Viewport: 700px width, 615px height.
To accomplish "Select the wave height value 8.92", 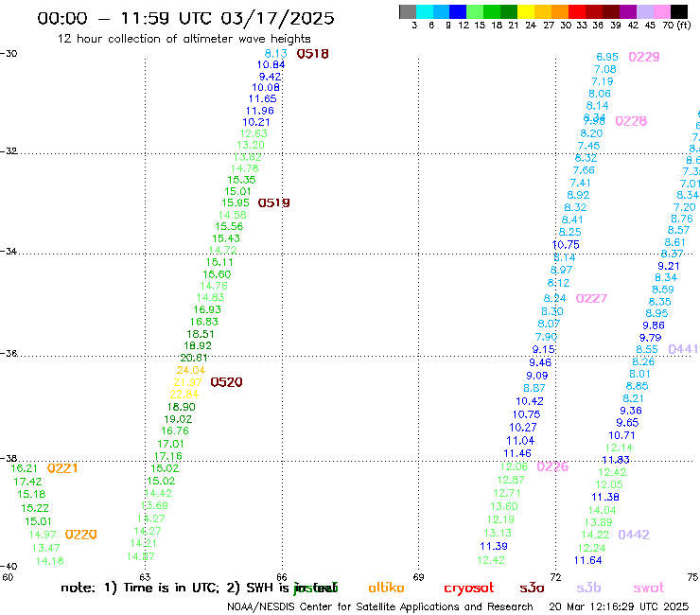I will point(578,195).
